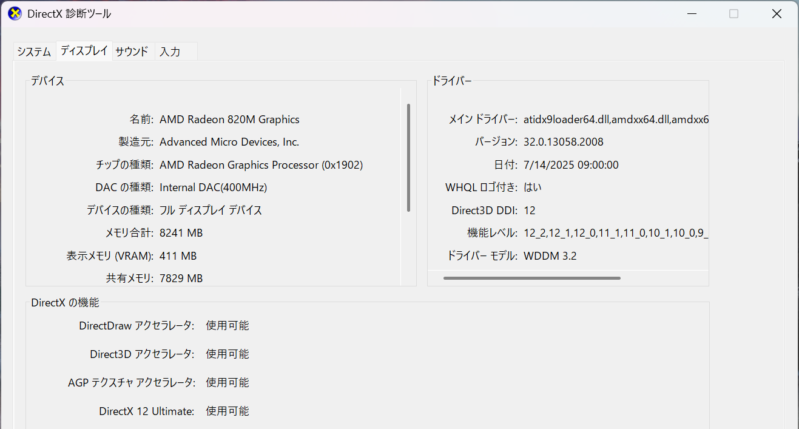Click the デバイス group heading
799x429 pixels.
click(x=47, y=81)
